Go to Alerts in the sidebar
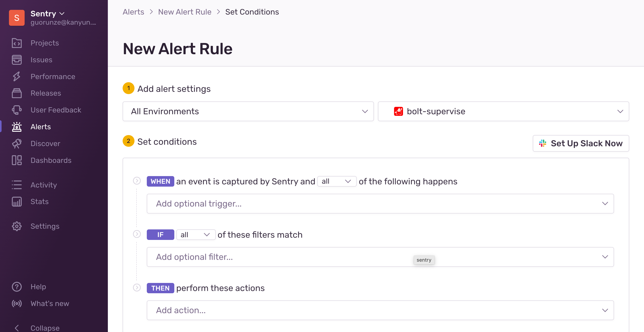The width and height of the screenshot is (644, 332). pyautogui.click(x=41, y=127)
